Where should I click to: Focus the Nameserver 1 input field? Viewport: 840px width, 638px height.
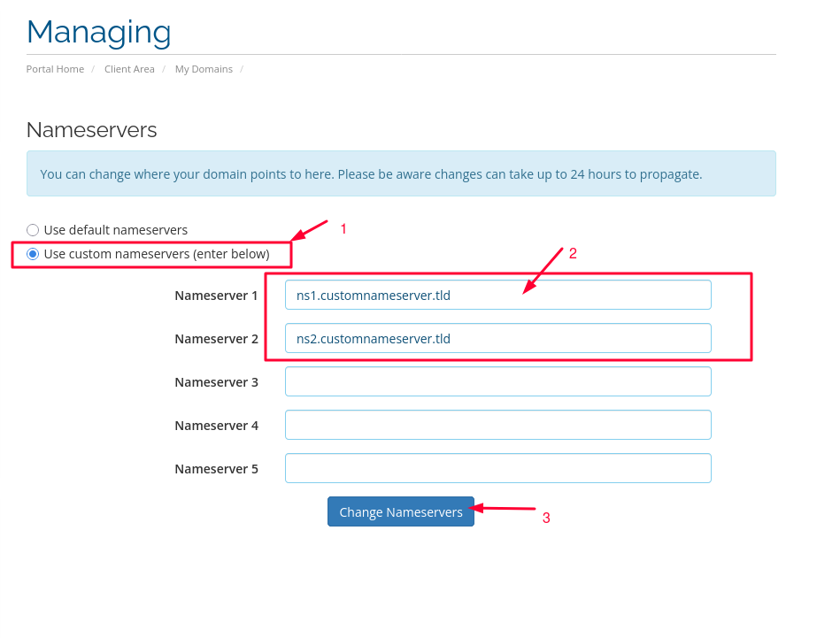click(497, 296)
